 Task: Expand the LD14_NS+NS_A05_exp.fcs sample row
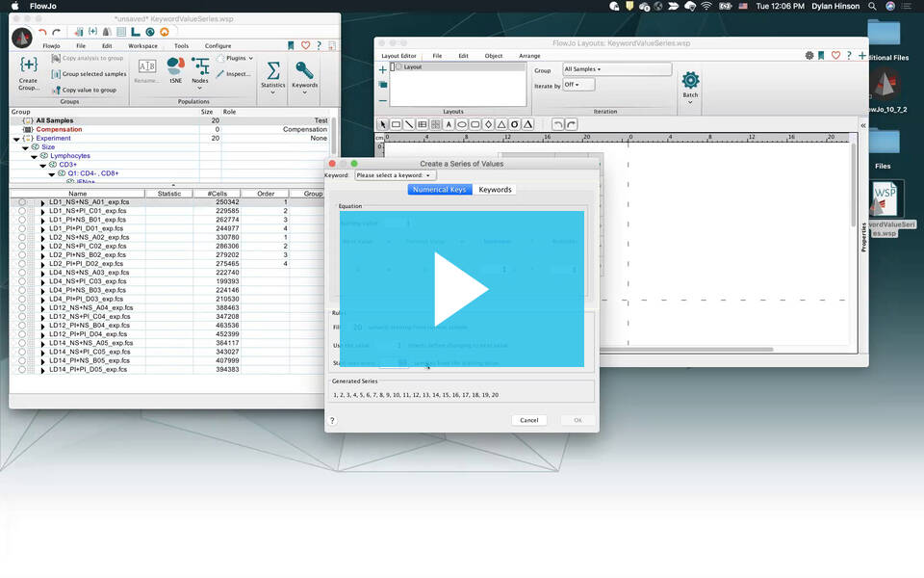tap(42, 343)
